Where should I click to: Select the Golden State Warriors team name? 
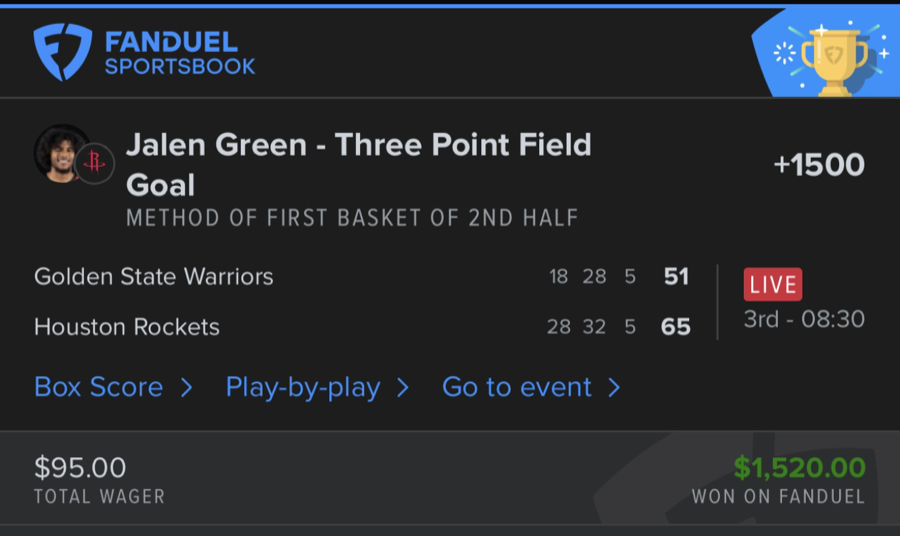(153, 276)
